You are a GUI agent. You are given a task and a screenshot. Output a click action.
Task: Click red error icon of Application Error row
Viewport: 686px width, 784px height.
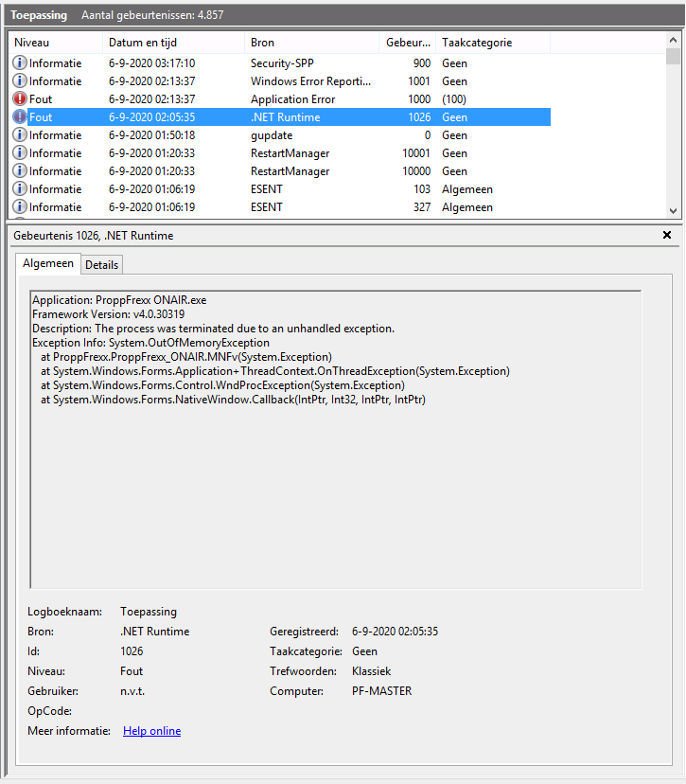coord(20,99)
